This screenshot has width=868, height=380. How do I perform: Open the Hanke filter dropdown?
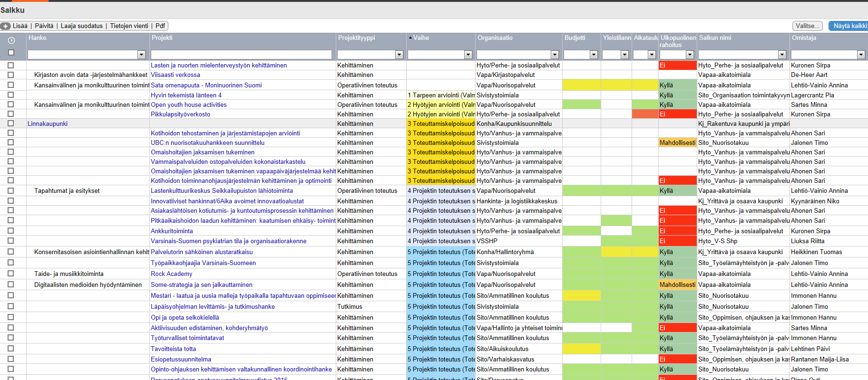141,55
